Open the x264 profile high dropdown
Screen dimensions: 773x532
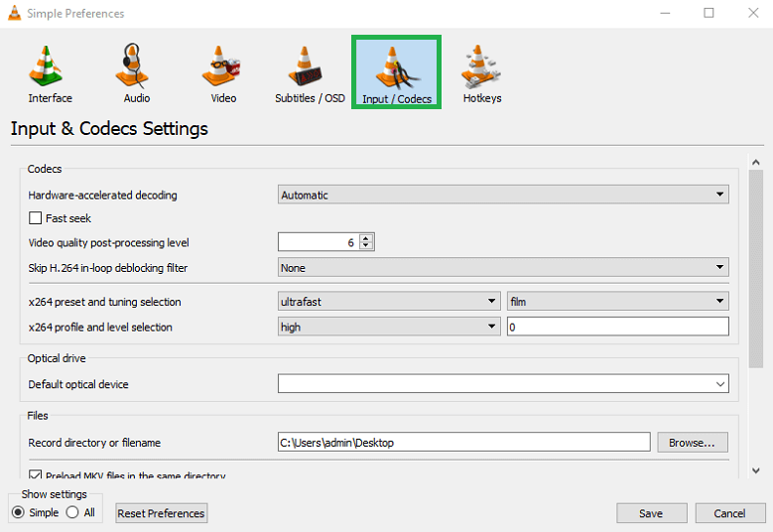click(389, 327)
